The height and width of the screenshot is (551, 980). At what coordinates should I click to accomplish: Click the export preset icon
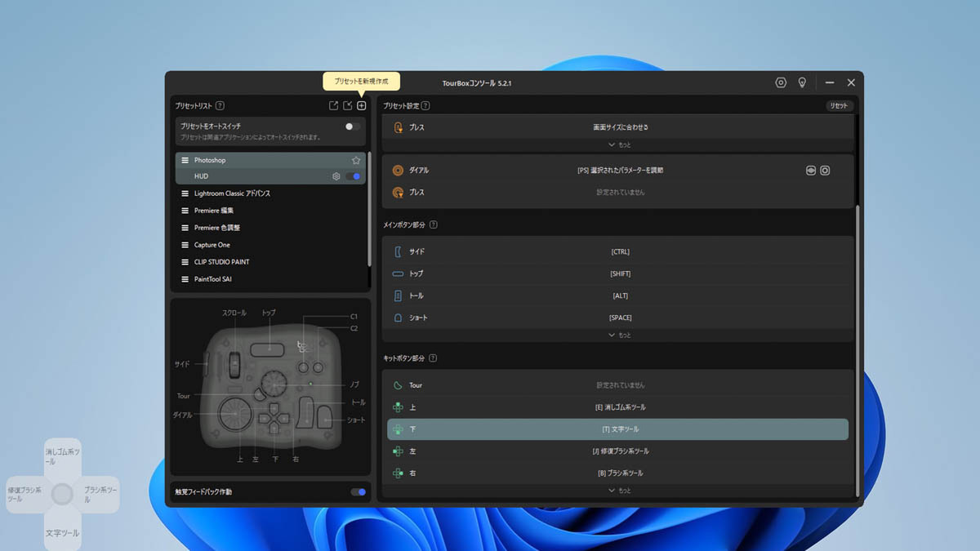coord(333,106)
